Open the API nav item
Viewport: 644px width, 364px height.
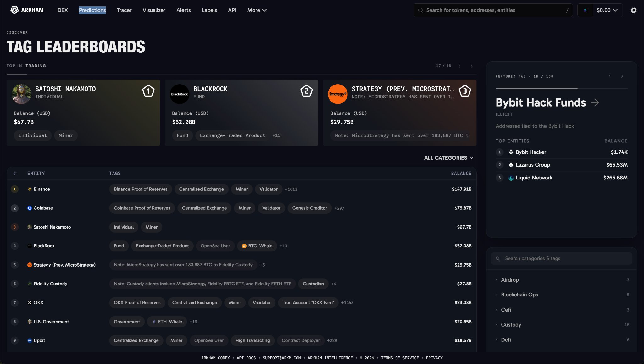point(232,10)
